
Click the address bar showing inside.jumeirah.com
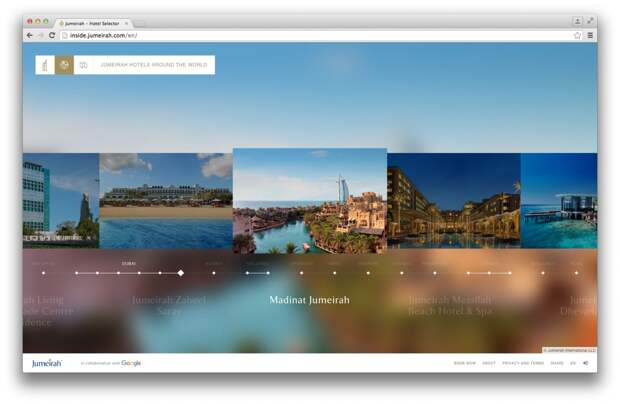tap(316, 35)
